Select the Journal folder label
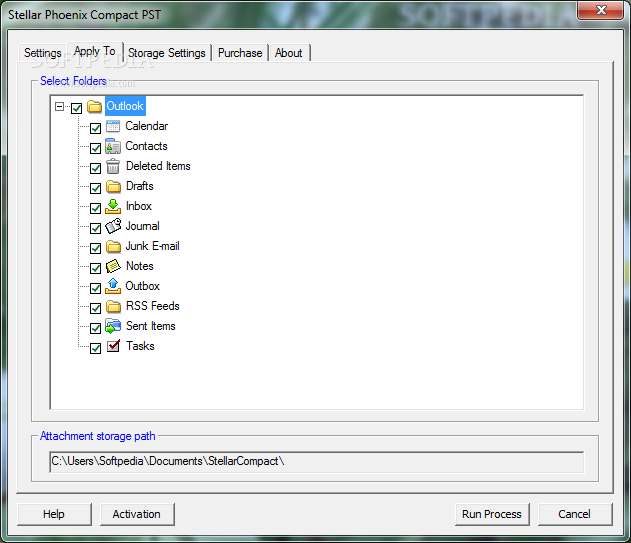 click(x=142, y=226)
